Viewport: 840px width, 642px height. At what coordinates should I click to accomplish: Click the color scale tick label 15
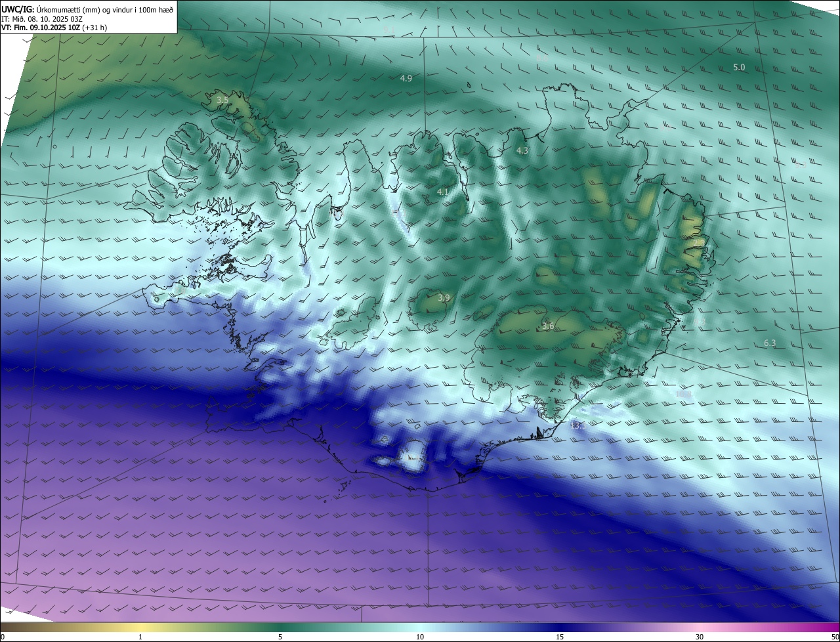point(560,637)
